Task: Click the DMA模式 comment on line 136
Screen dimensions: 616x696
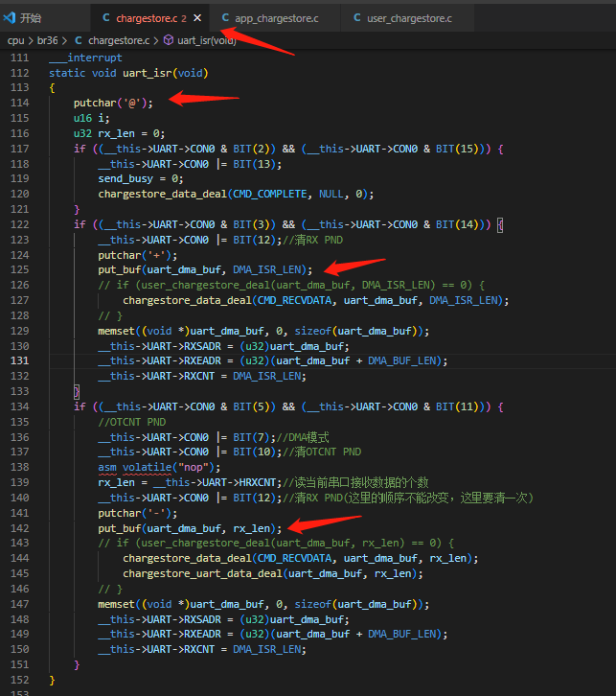Action: 303,438
